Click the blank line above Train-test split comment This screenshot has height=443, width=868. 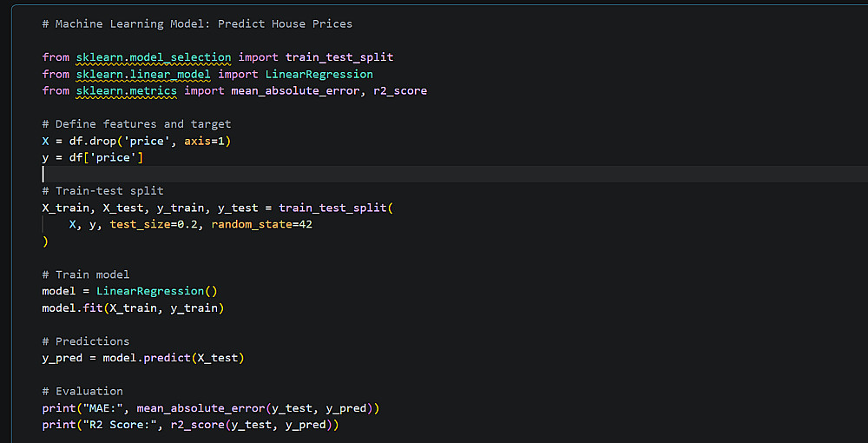[x=260, y=174]
